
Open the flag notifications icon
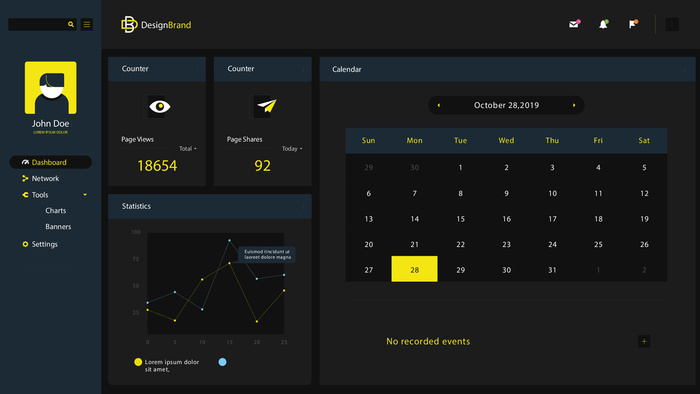click(633, 24)
